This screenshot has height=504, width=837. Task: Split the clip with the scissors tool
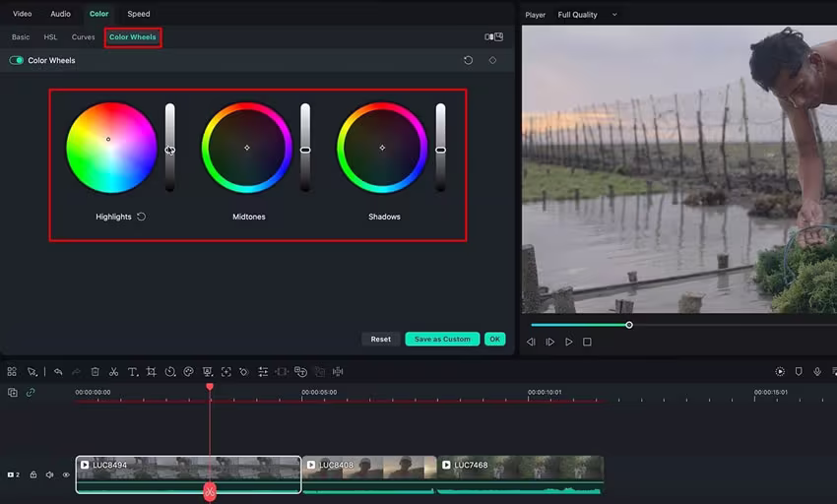[113, 371]
